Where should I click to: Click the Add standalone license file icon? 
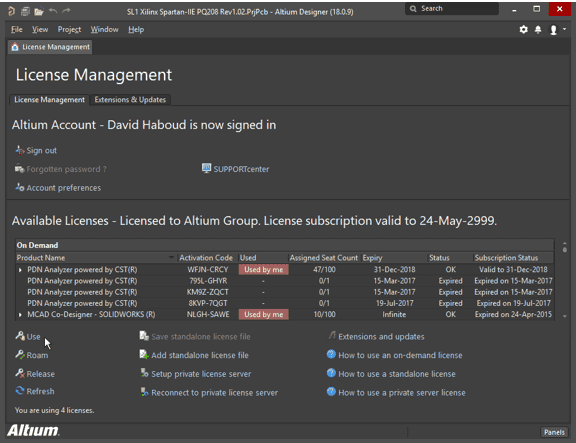144,354
